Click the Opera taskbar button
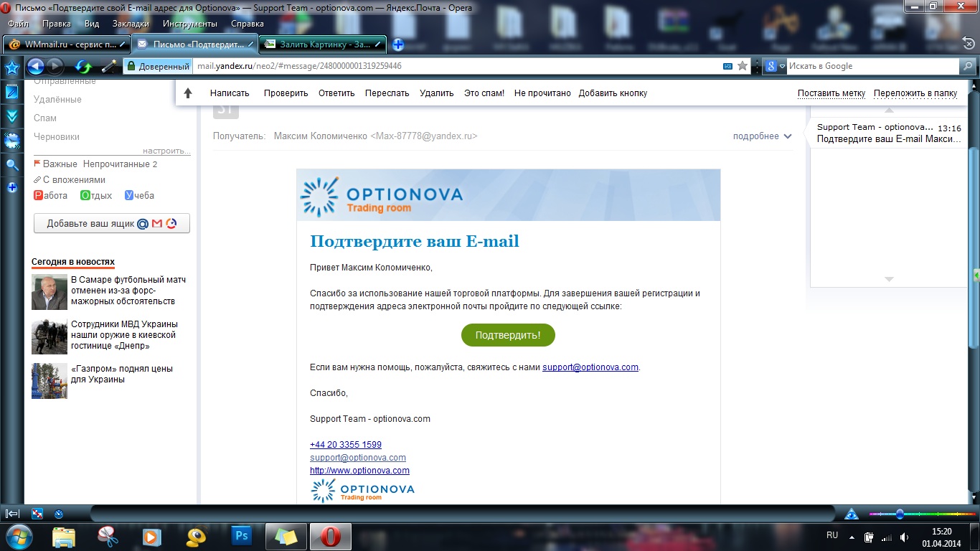The width and height of the screenshot is (980, 551). tap(330, 536)
